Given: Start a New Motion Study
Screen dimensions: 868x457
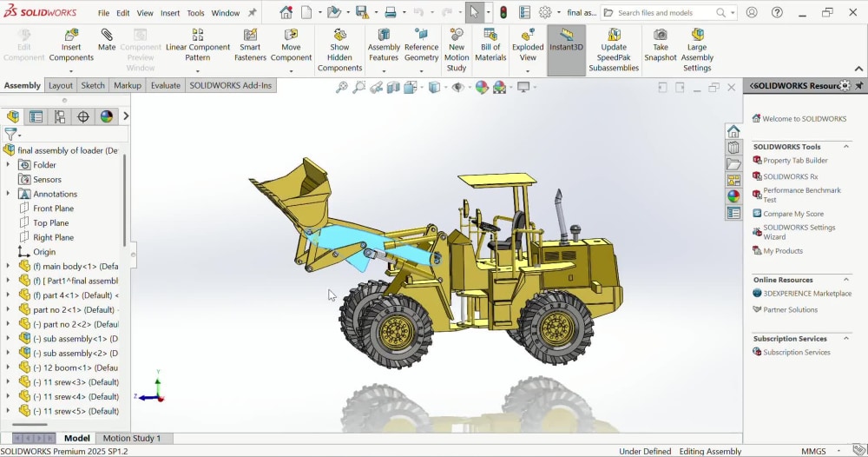Looking at the screenshot, I should (x=457, y=50).
